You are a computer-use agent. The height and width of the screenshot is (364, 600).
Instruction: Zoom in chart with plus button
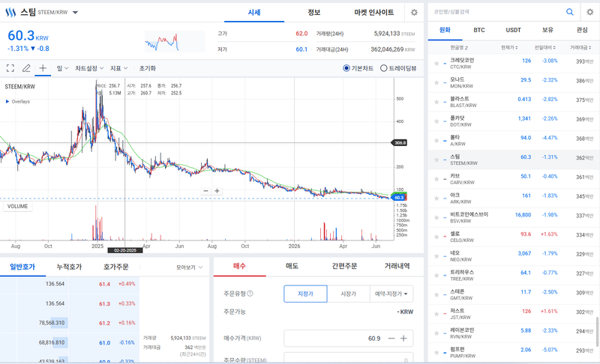coord(217,190)
